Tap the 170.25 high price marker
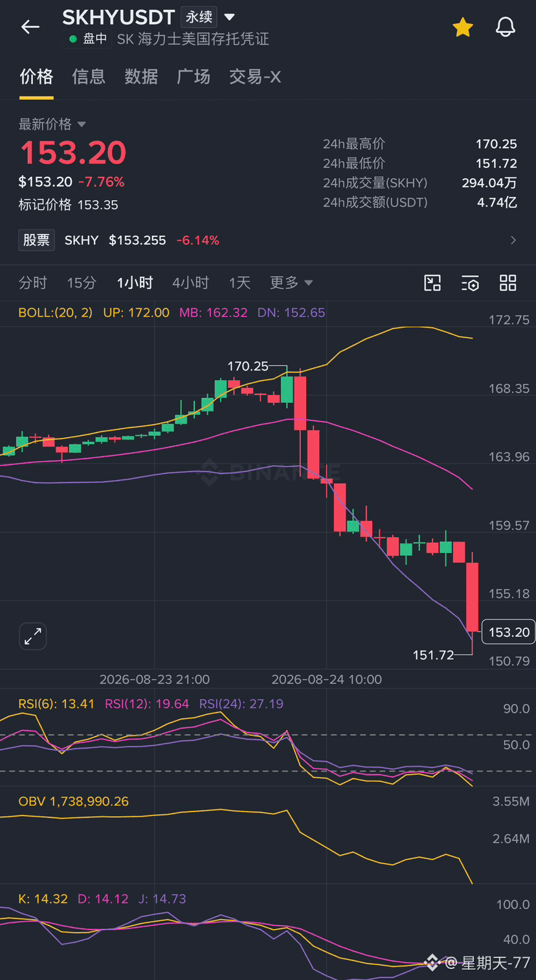536x980 pixels. (x=247, y=367)
